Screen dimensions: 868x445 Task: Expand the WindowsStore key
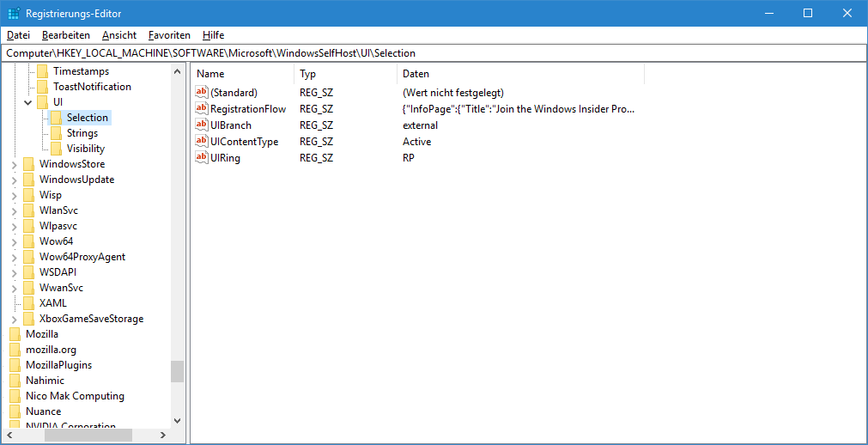(x=14, y=165)
